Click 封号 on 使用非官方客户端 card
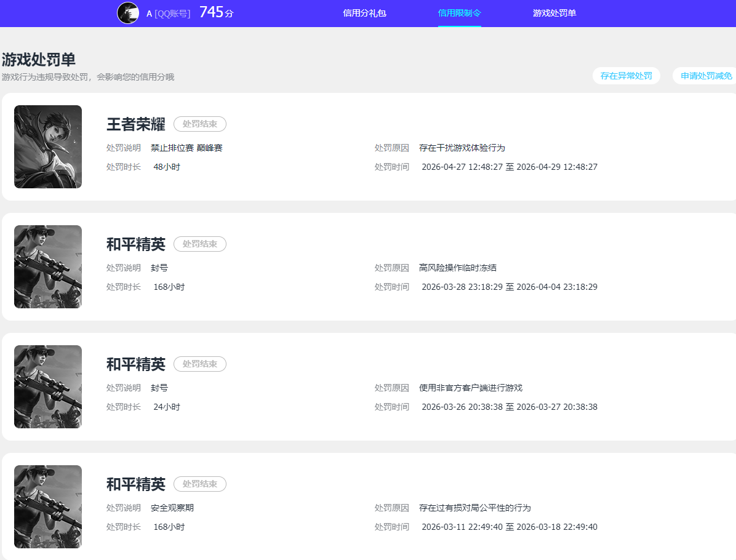The image size is (736, 560). point(159,388)
